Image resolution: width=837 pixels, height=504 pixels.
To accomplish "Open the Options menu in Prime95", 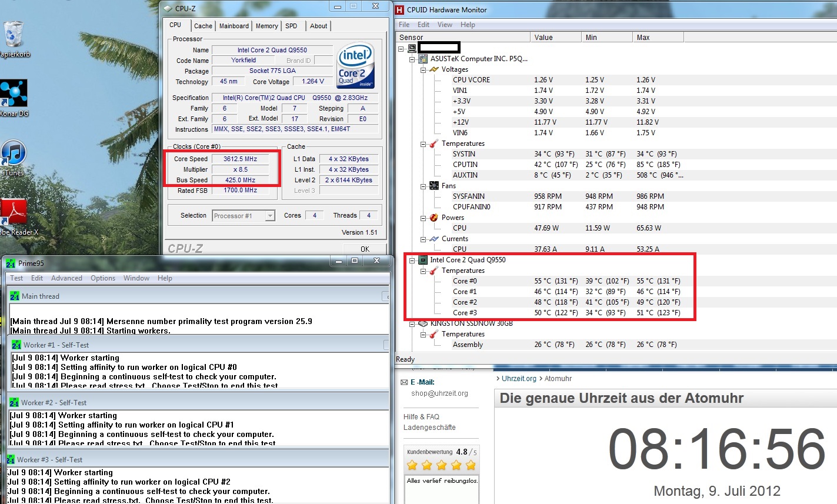I will pos(103,278).
